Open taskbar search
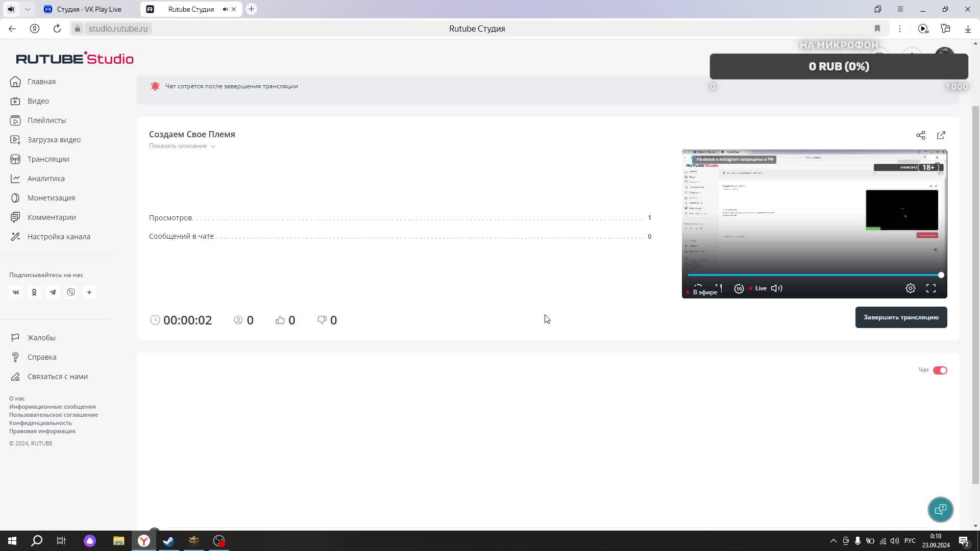Screen dimensions: 980x551 pyautogui.click(x=37, y=541)
